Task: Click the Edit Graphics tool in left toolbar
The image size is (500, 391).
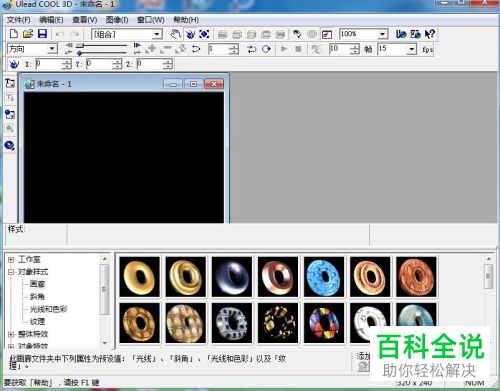Action: point(10,128)
